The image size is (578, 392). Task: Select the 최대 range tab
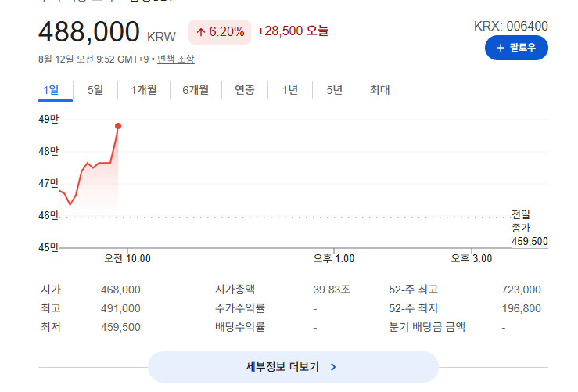tap(379, 90)
